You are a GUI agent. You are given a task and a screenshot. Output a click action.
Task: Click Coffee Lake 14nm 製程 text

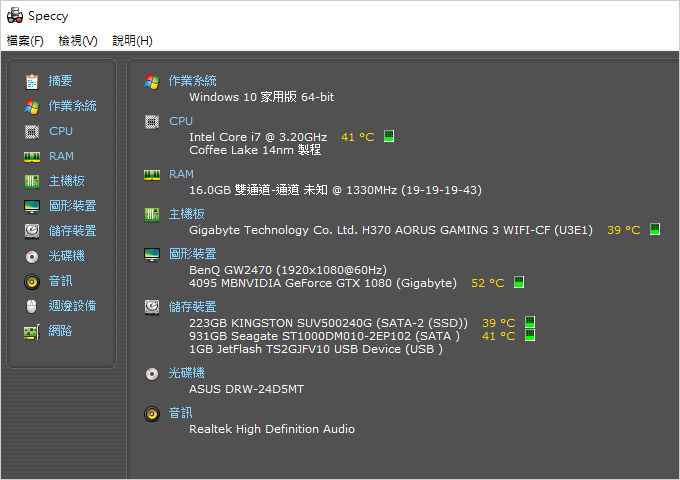coord(255,150)
